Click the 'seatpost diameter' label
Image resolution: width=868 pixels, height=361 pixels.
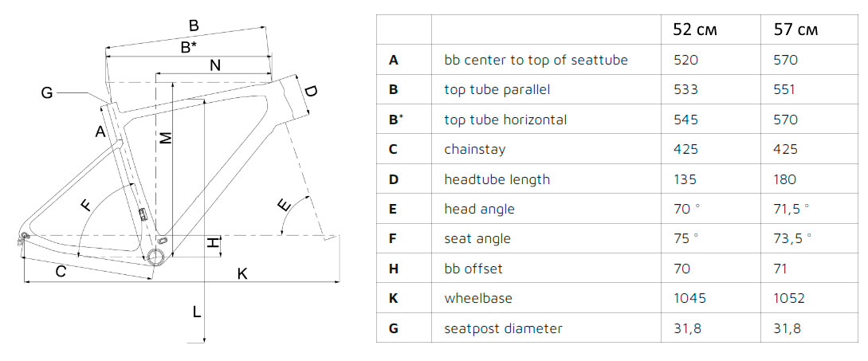(x=503, y=328)
